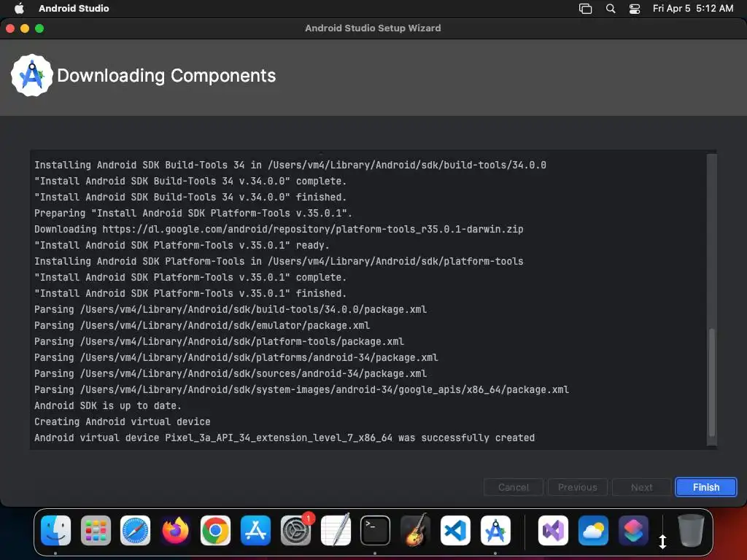
Task: Open the Trash in the Dock
Action: (x=691, y=530)
